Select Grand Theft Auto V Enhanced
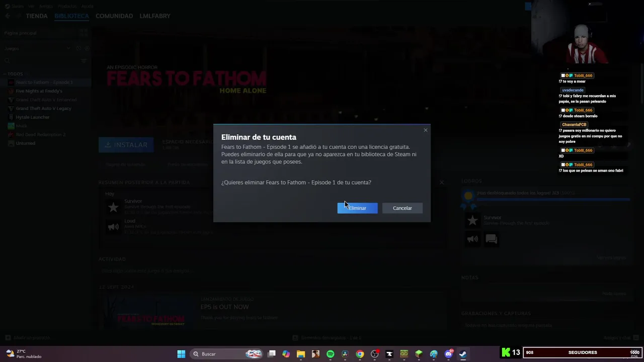The image size is (644, 362). tap(45, 100)
